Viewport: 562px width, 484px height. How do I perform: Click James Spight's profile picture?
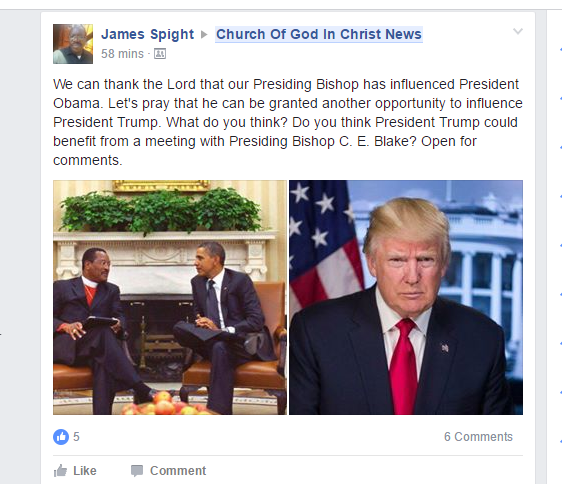click(73, 44)
